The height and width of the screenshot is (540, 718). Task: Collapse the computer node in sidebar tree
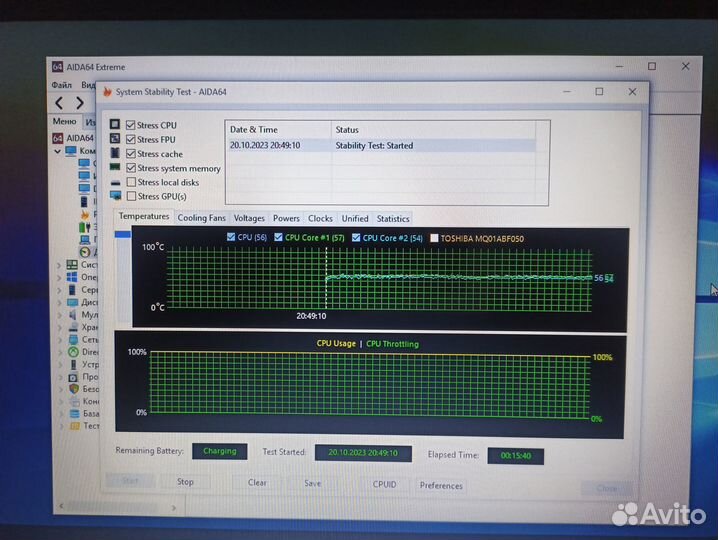58,151
